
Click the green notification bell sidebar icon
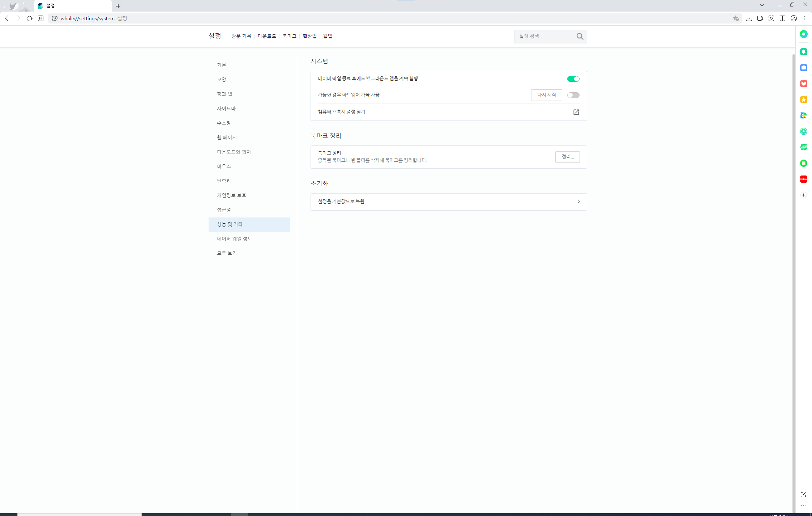[803, 52]
